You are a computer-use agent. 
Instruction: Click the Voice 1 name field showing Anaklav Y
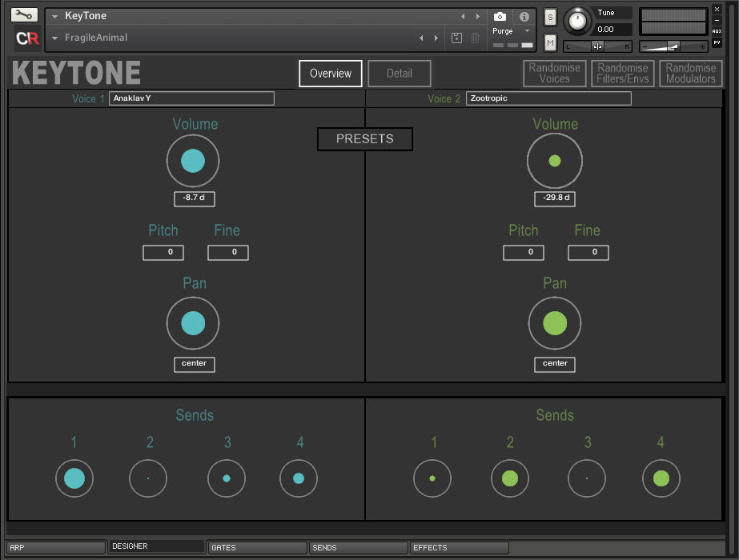191,98
